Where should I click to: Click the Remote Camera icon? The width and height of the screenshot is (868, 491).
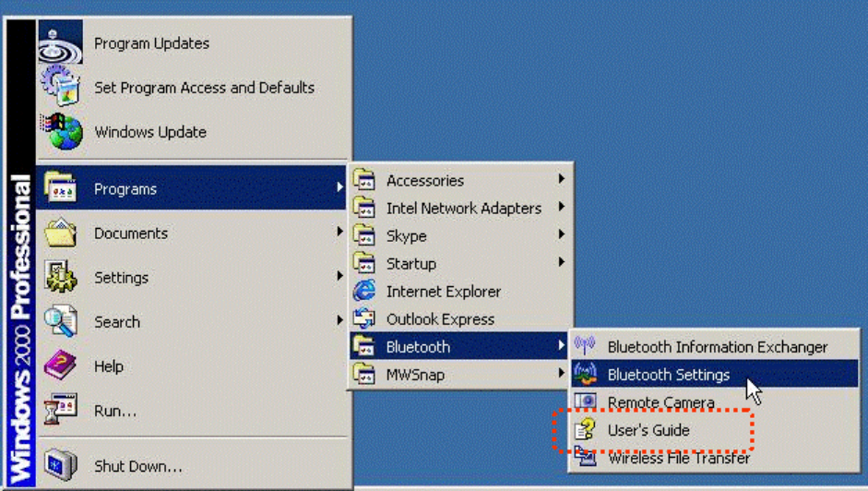[585, 401]
